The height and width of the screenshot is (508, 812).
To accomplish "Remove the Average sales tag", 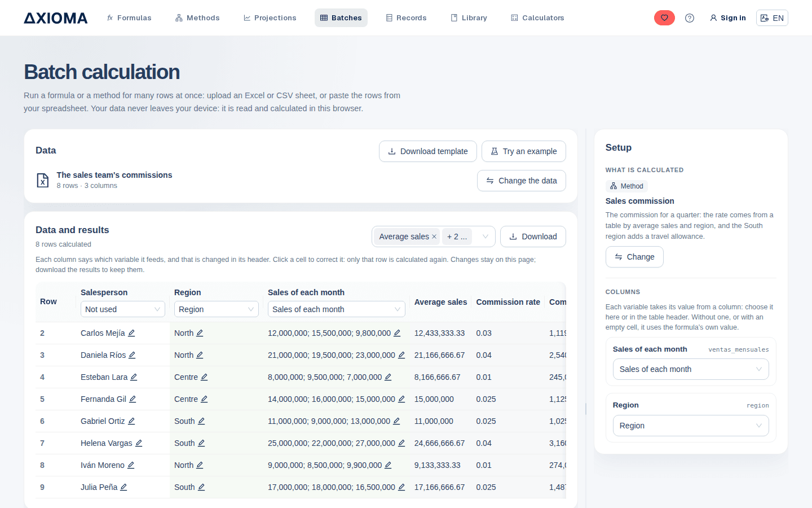I will (434, 237).
